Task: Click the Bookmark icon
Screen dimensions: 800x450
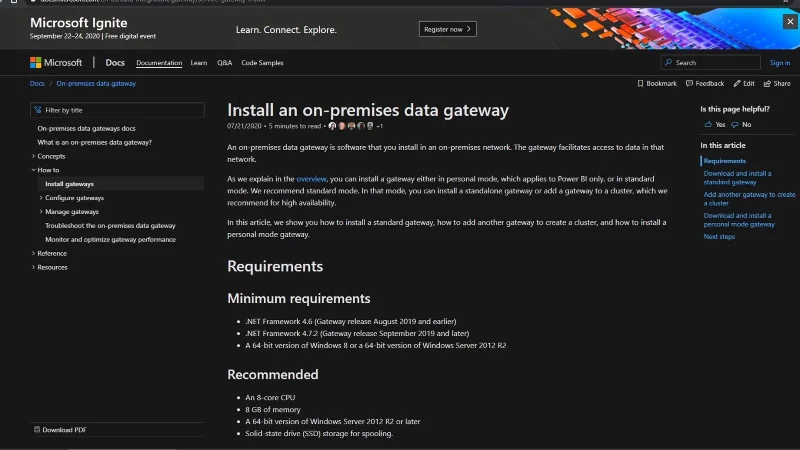Action: click(x=640, y=83)
